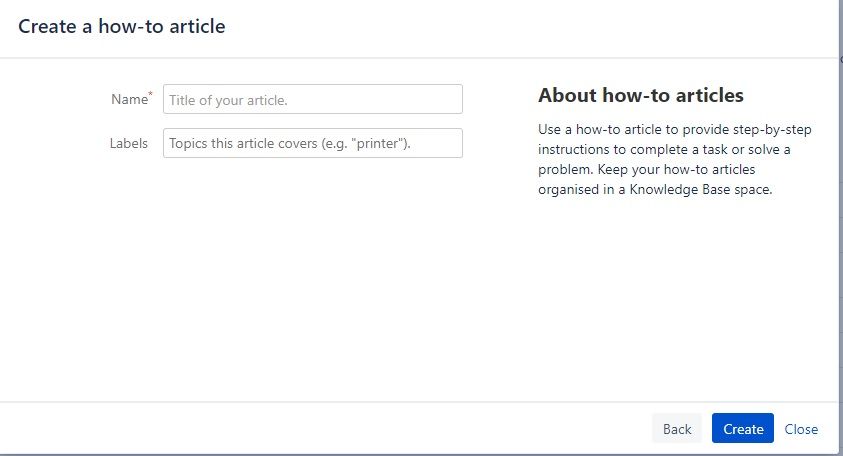Create the how-to article

[742, 429]
